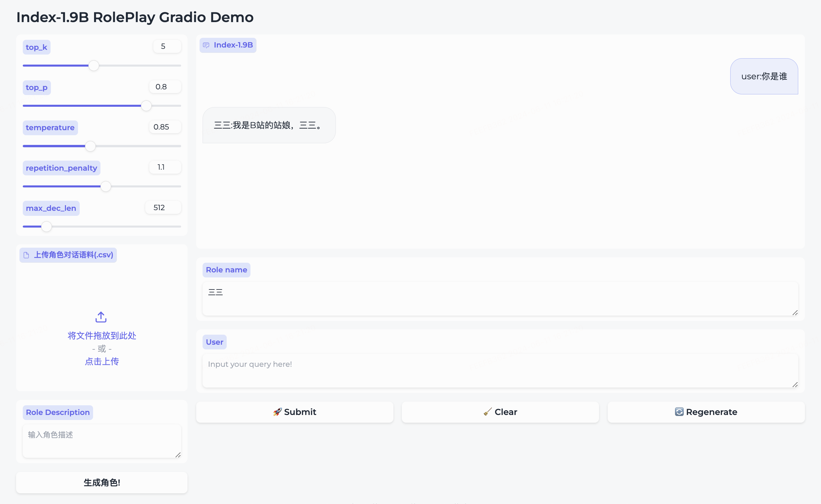
Task: Click the Regenerate button
Action: click(x=706, y=412)
